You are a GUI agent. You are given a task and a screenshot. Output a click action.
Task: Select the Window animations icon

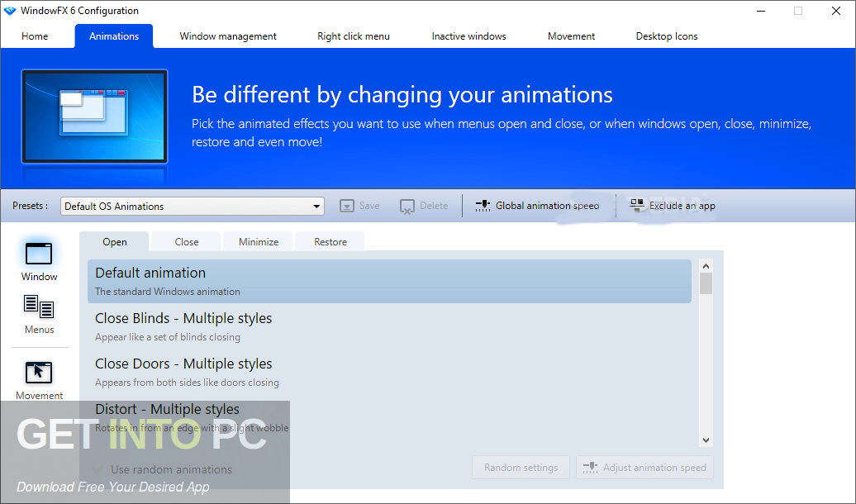39,254
